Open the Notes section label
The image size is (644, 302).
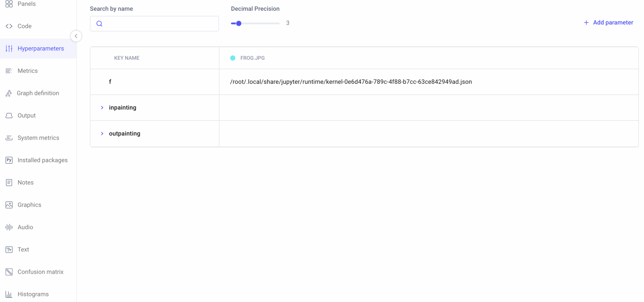(x=25, y=183)
